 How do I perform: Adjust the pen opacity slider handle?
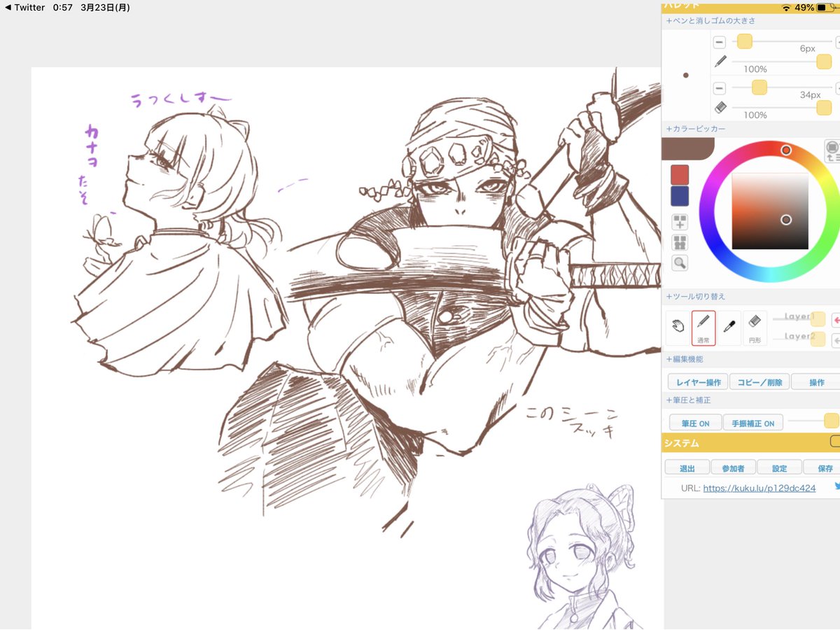click(x=824, y=62)
